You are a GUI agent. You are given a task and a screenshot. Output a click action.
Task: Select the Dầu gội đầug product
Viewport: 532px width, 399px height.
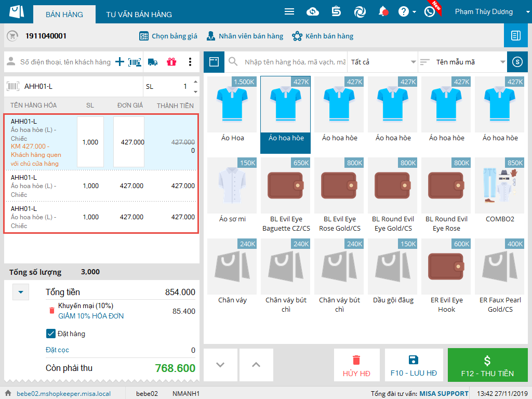pyautogui.click(x=393, y=277)
